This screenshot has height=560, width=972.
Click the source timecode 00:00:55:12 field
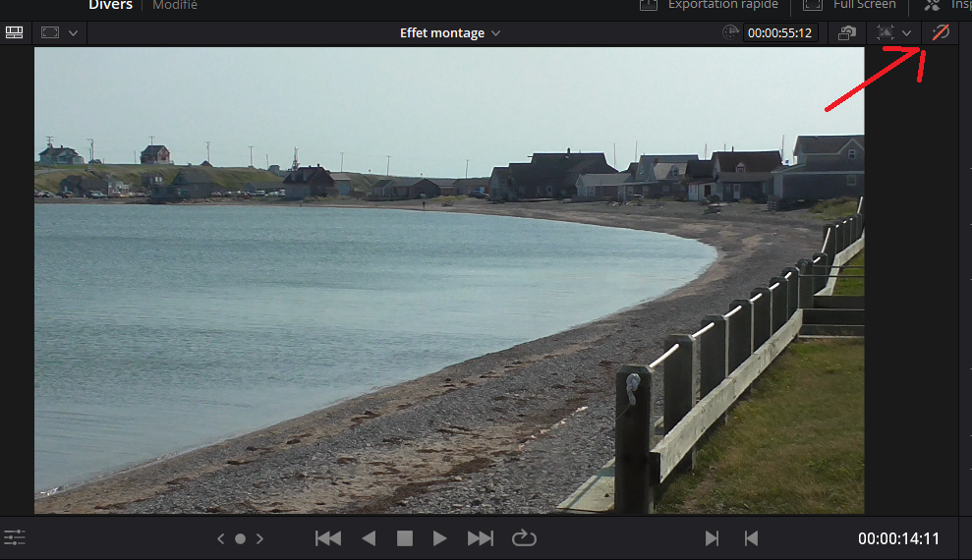[x=780, y=33]
